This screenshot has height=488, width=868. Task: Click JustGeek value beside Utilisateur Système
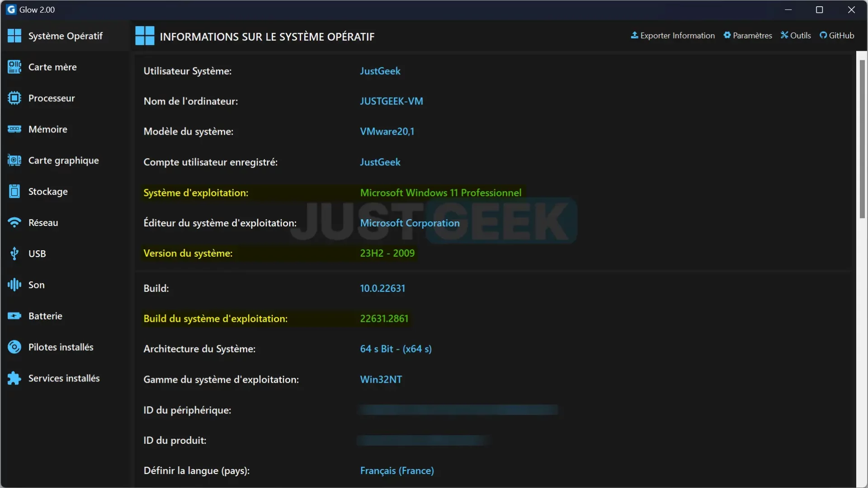click(380, 71)
